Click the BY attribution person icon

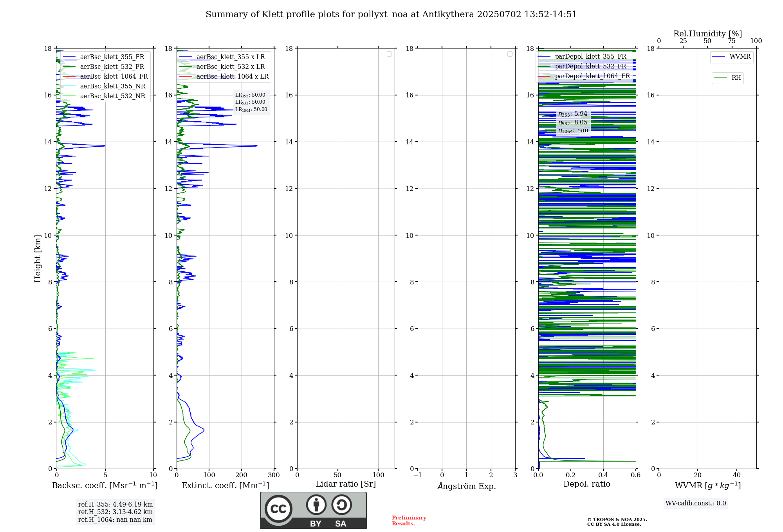(316, 505)
